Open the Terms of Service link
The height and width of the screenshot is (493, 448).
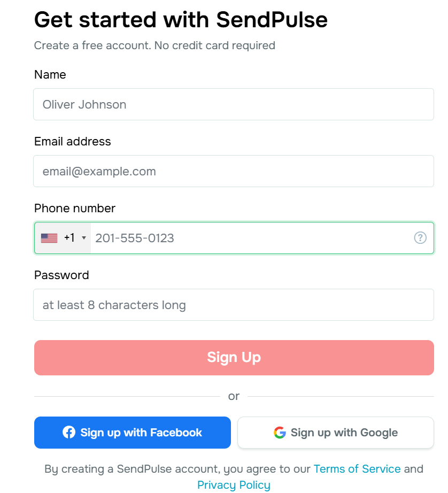tap(357, 469)
